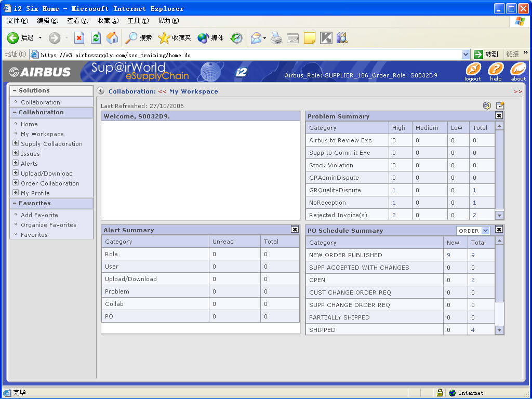
Task: Expand the Order Collaboration tree node
Action: (x=16, y=182)
